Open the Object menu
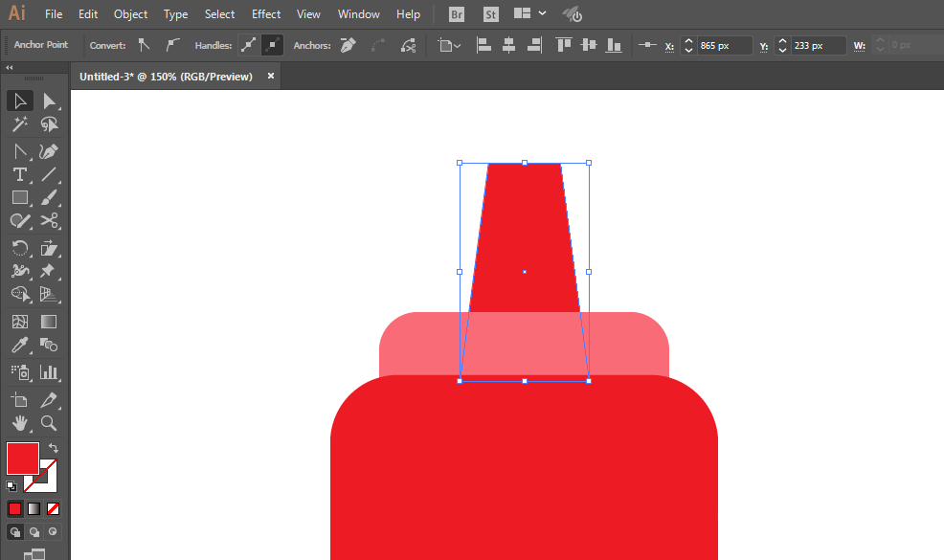Screen dimensions: 944x560 coord(130,14)
